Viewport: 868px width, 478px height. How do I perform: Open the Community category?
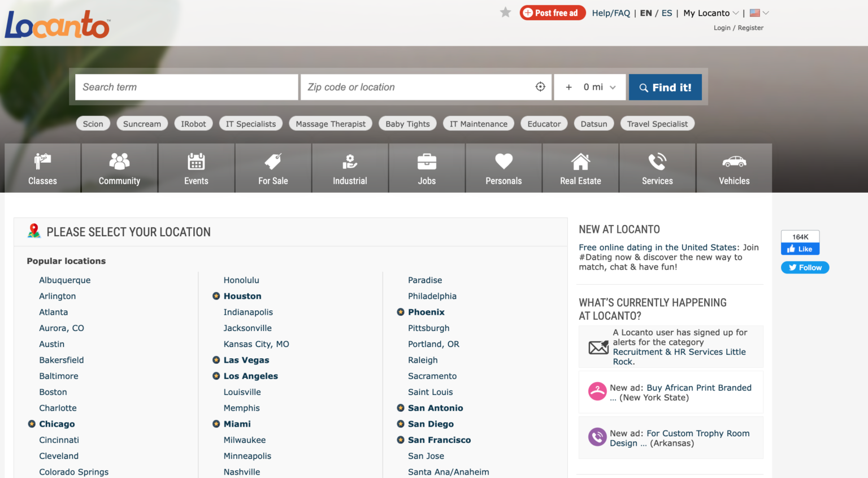pyautogui.click(x=119, y=168)
